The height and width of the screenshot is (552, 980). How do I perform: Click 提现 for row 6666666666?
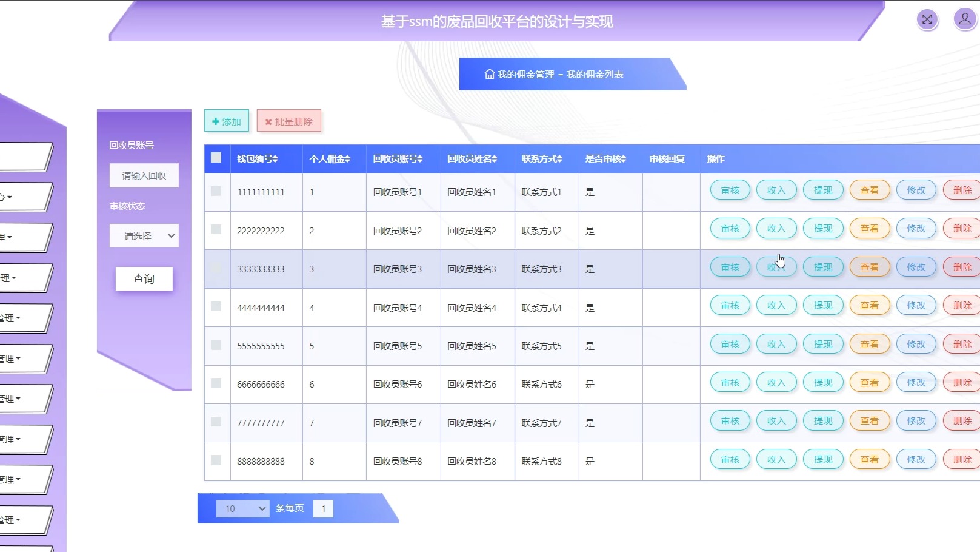(x=823, y=383)
